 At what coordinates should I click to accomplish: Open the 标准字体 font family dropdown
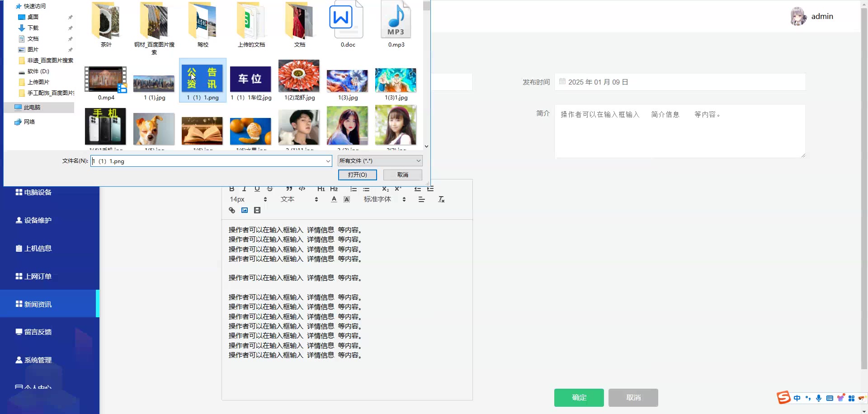pos(385,199)
